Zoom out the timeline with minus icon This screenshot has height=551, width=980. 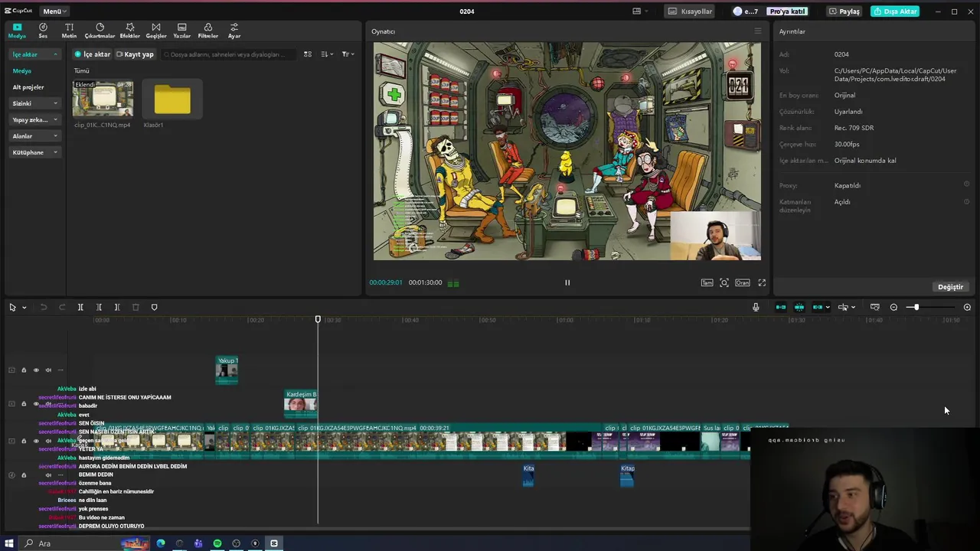coord(893,307)
